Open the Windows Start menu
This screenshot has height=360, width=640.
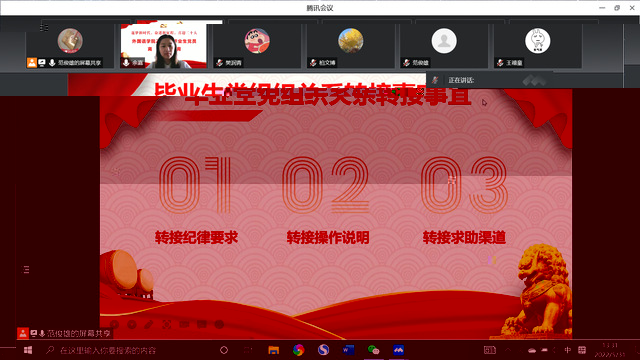(28, 350)
